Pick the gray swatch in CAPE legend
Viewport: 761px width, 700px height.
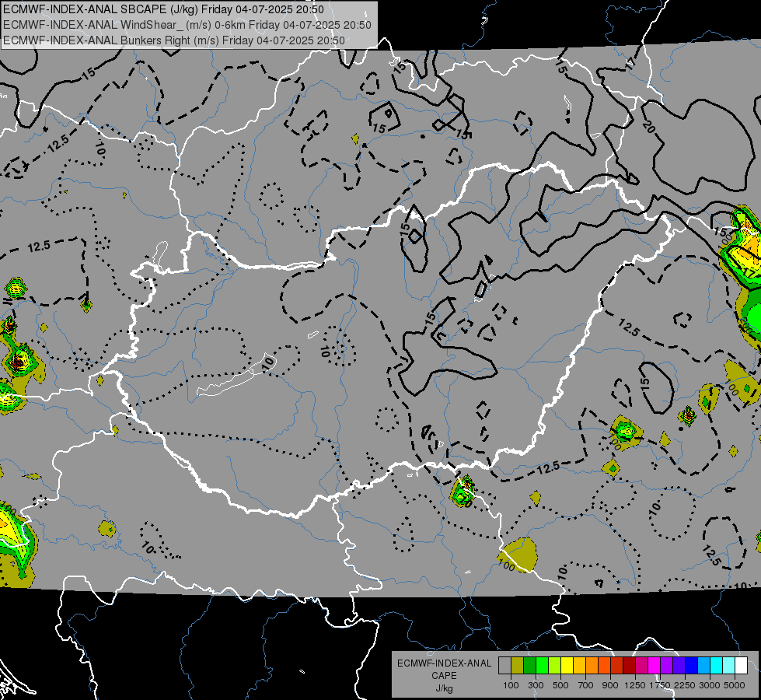504,665
